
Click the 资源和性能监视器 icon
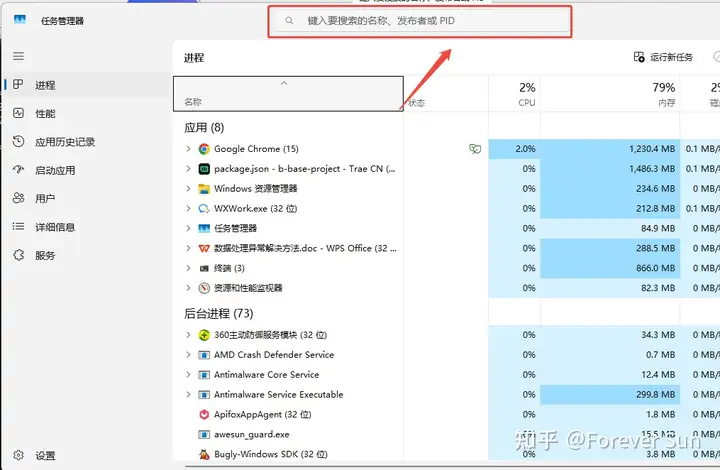click(204, 288)
